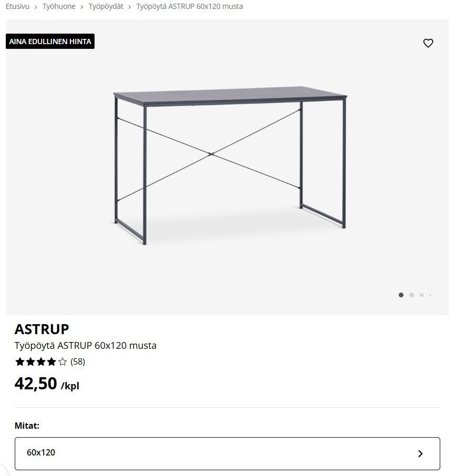
Task: Expand size options with the right chevron
Action: tap(420, 453)
